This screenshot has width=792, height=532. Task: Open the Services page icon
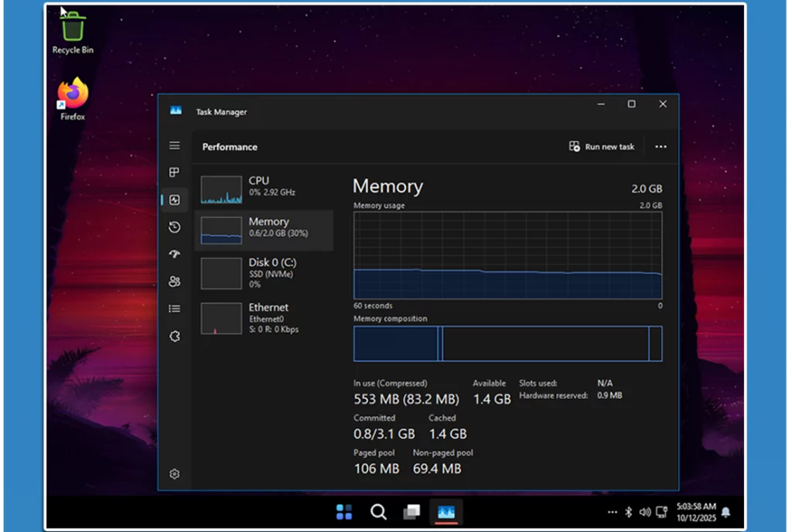tap(175, 336)
